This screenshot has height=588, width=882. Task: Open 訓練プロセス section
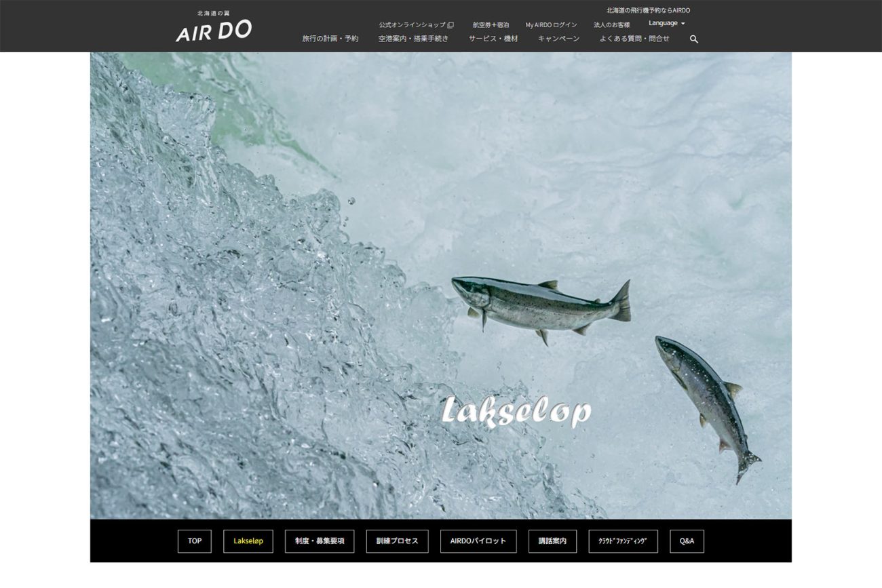(397, 541)
